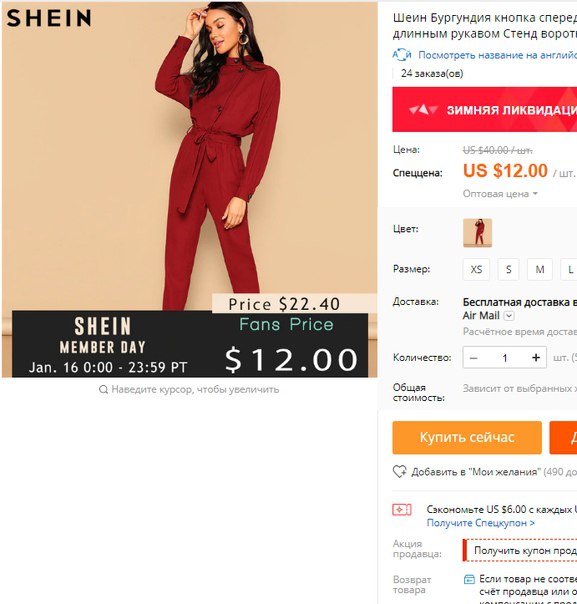577x604 pixels.
Task: Open the Air Mail shipping dropdown
Action: tap(509, 316)
